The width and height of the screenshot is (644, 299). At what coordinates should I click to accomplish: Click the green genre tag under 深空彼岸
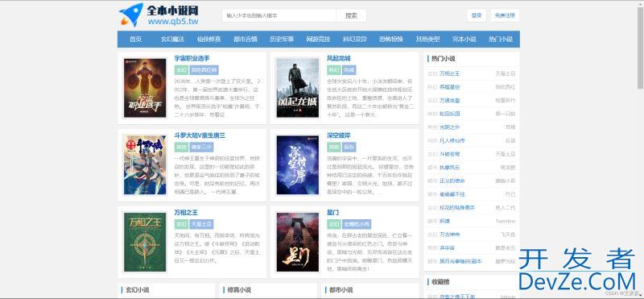[333, 147]
